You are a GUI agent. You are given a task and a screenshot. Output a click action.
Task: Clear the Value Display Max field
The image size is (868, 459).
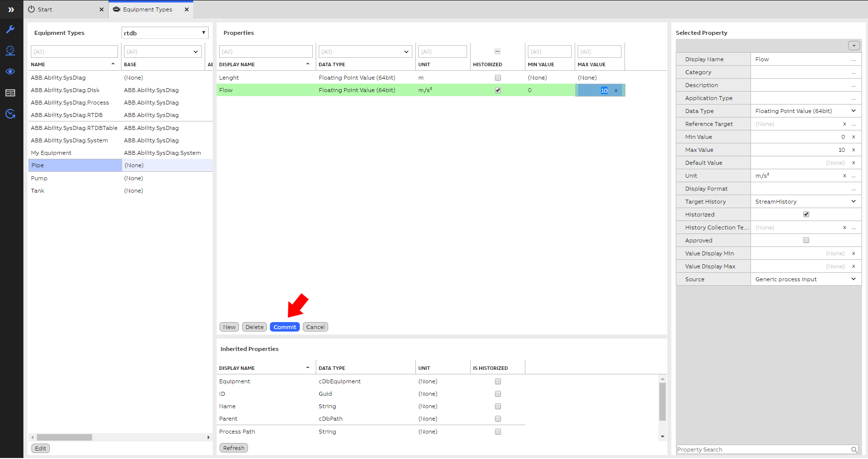pos(854,266)
